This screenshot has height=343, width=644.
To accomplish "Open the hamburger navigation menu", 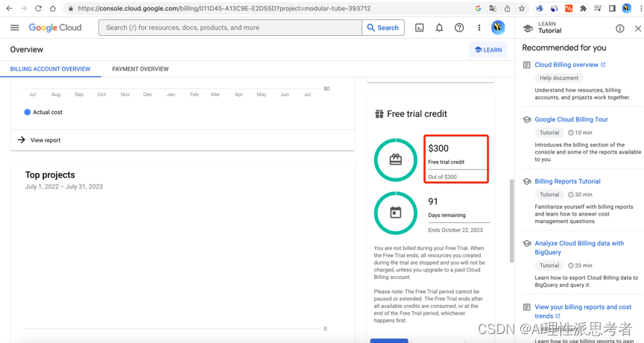I will (15, 28).
